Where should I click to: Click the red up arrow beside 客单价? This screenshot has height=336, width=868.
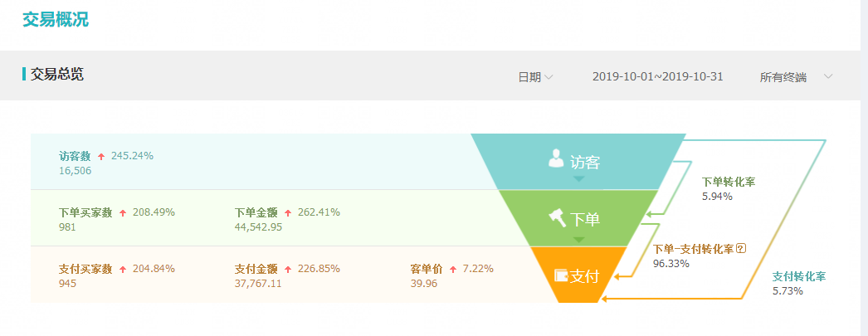(x=453, y=270)
